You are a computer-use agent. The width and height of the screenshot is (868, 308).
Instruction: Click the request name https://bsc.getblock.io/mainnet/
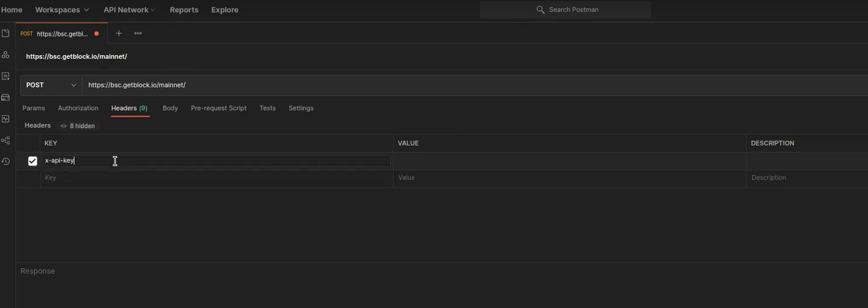(x=76, y=56)
